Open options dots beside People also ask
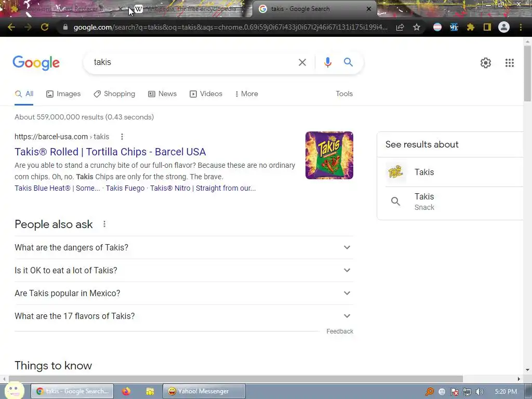The width and height of the screenshot is (532, 399). coord(104,224)
